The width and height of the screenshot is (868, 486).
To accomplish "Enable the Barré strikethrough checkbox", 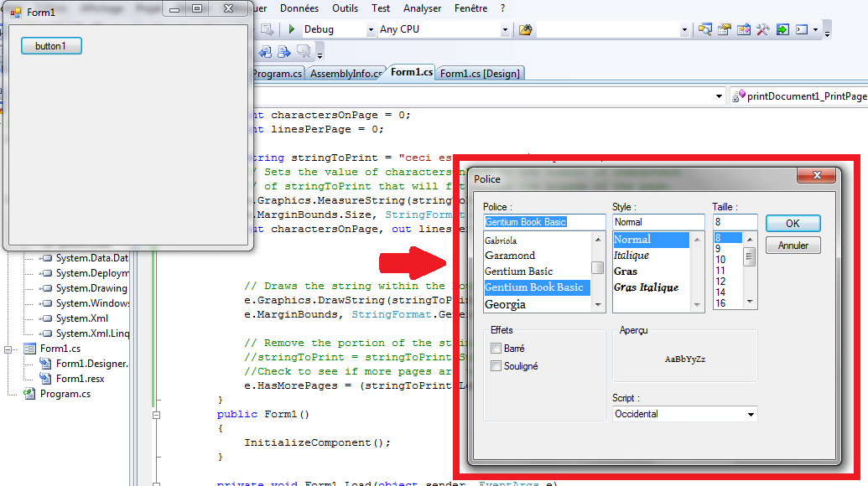I will (496, 349).
